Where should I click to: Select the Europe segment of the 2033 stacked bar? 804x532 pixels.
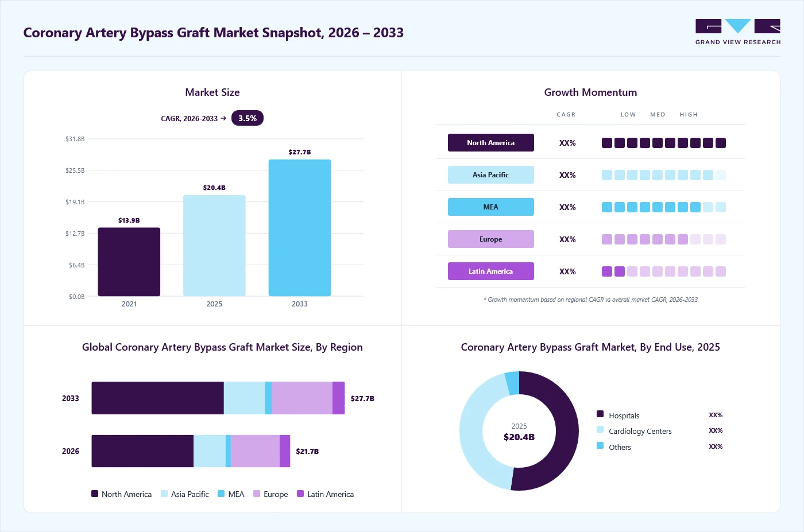point(302,398)
